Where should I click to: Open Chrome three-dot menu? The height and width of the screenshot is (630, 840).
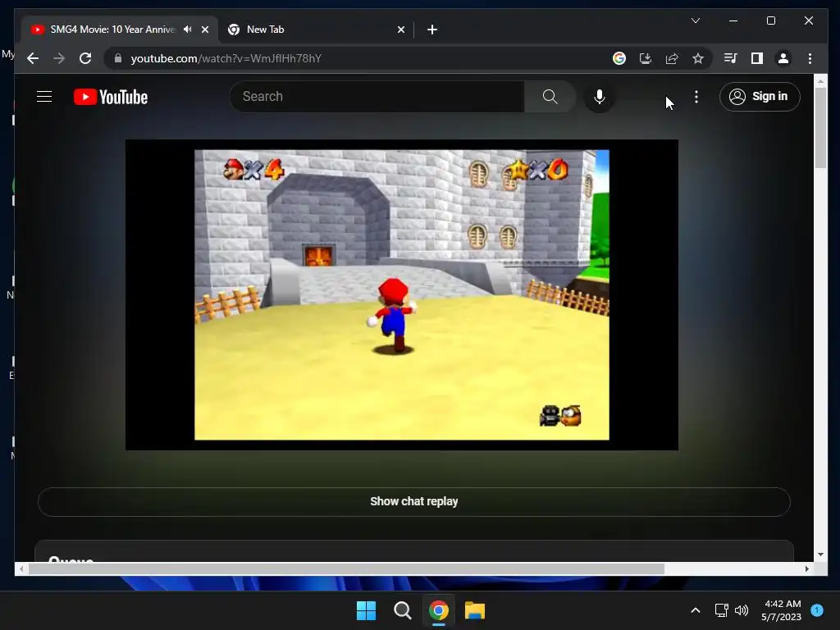click(x=810, y=58)
